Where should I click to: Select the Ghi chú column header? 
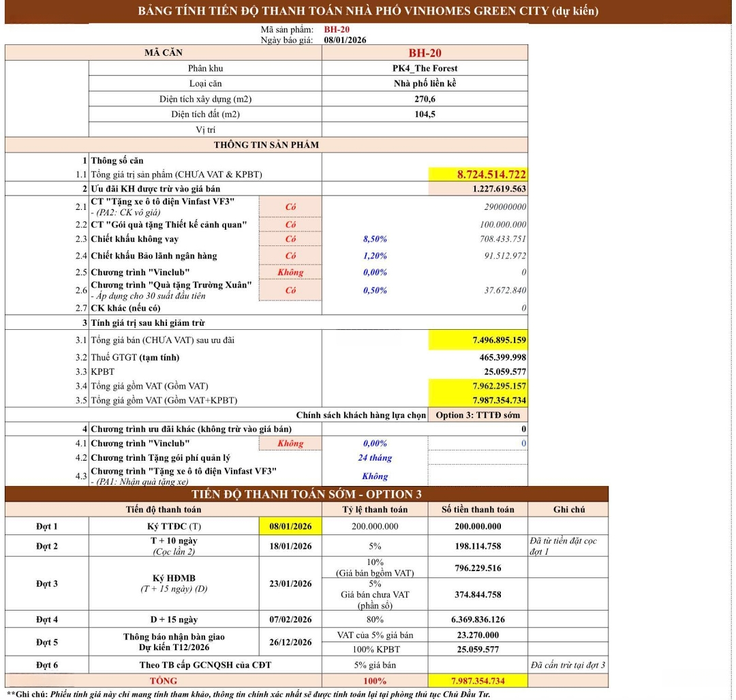point(568,509)
